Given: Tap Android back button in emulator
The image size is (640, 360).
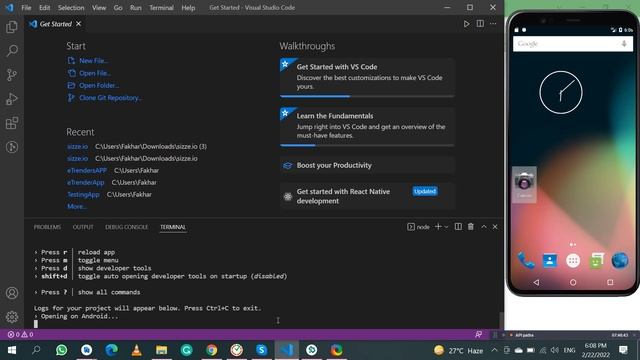Looking at the screenshot, I should (536, 282).
